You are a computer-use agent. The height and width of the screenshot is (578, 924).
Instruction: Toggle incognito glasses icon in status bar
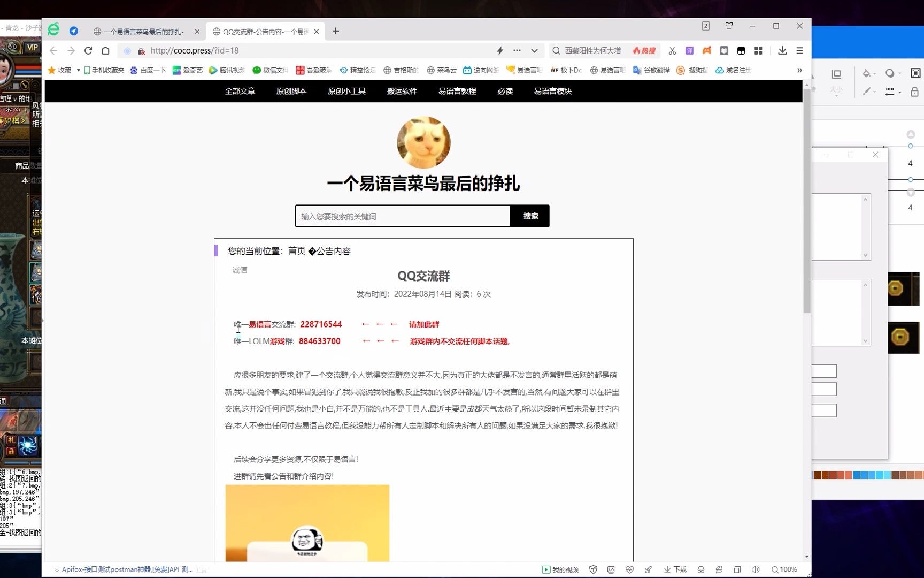tap(701, 569)
